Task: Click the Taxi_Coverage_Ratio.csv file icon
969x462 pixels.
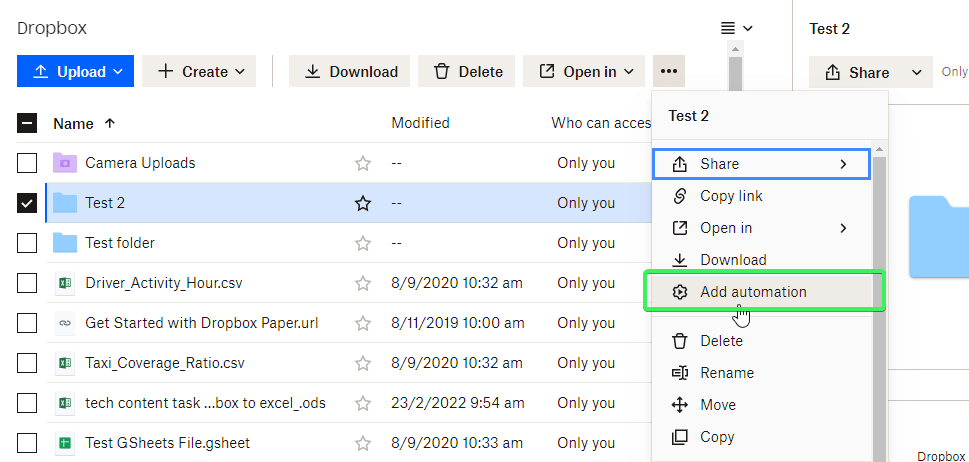Action: [65, 363]
